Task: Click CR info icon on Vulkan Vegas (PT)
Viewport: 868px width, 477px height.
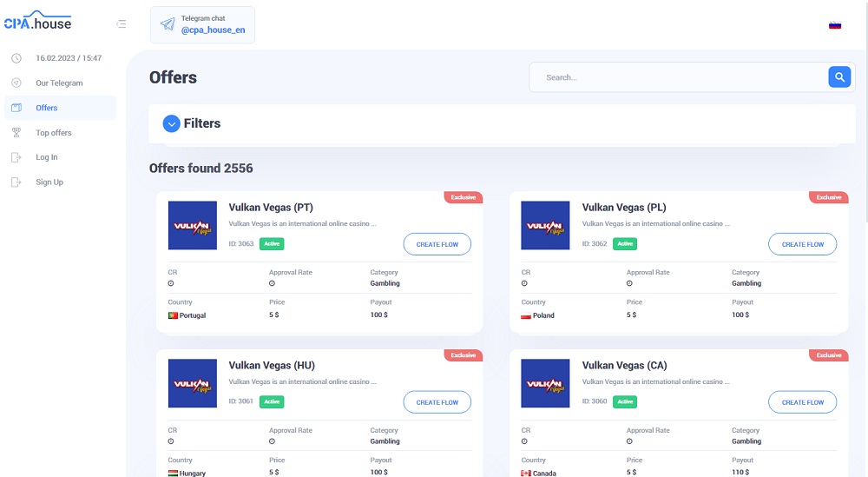Action: click(x=171, y=283)
